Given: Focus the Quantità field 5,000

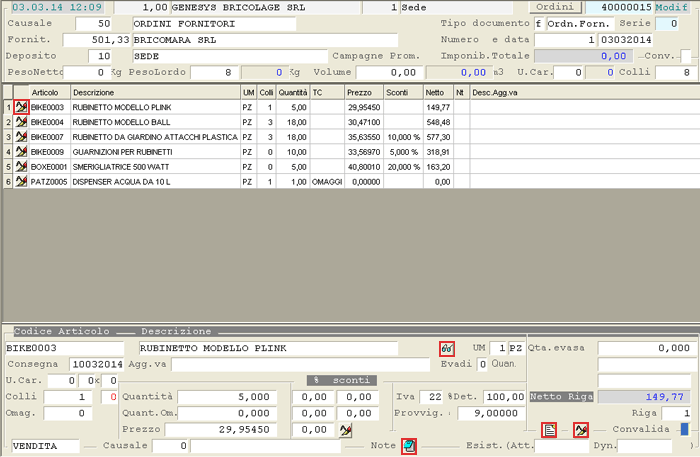Looking at the screenshot, I should tap(227, 397).
